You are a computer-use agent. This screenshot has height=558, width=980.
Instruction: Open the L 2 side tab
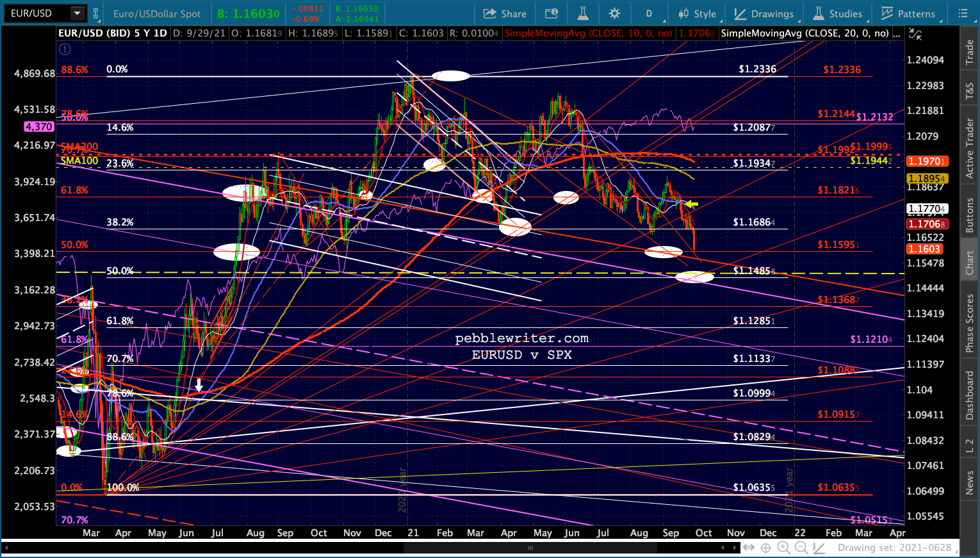(x=969, y=446)
